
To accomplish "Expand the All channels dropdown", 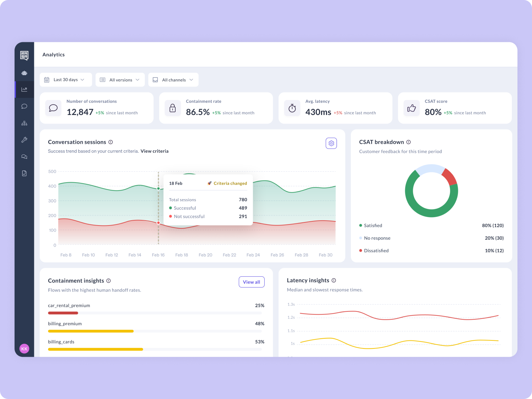I will pos(173,80).
